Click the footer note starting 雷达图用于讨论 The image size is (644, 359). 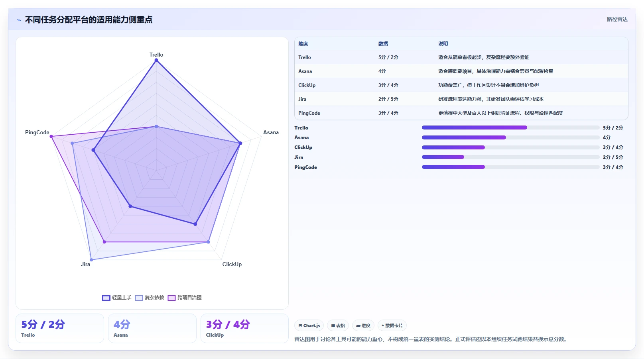pos(431,339)
